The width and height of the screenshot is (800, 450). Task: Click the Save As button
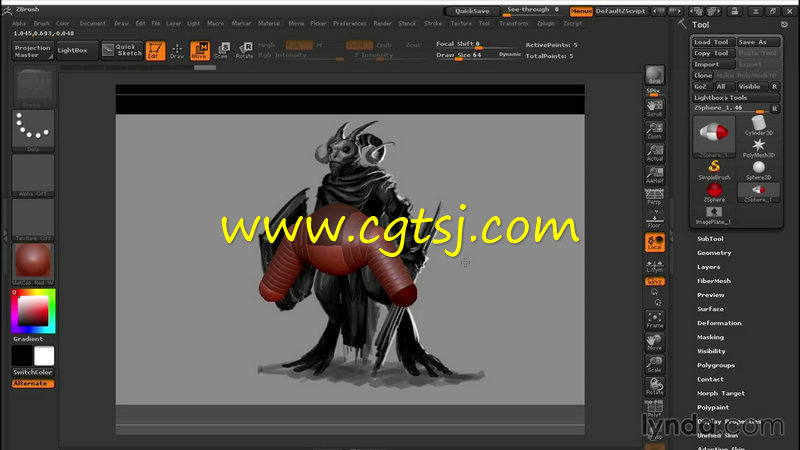click(759, 42)
